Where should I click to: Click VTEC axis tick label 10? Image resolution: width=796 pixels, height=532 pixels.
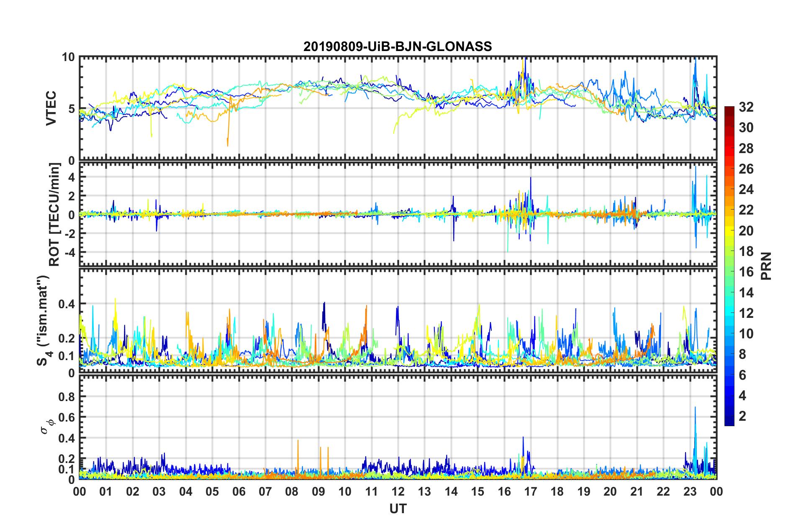point(68,57)
